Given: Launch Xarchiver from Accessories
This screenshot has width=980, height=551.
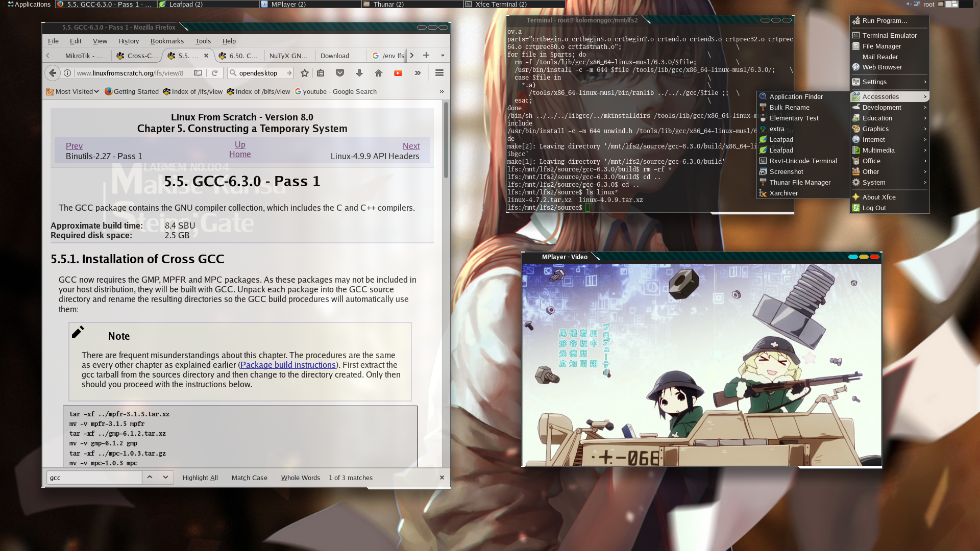Looking at the screenshot, I should (802, 193).
